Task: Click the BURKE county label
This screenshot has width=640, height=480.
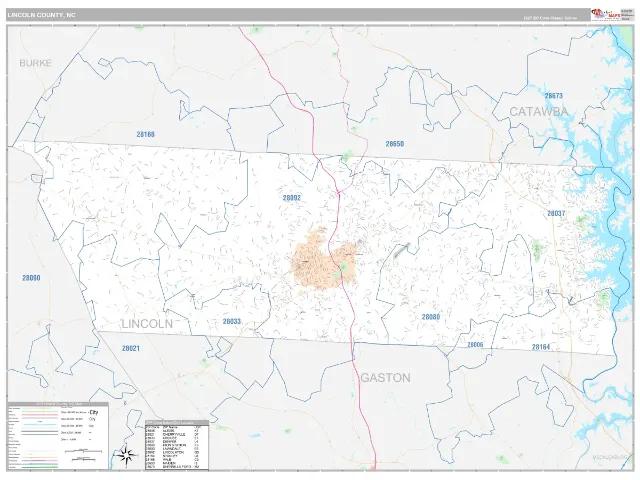Action: pyautogui.click(x=36, y=63)
